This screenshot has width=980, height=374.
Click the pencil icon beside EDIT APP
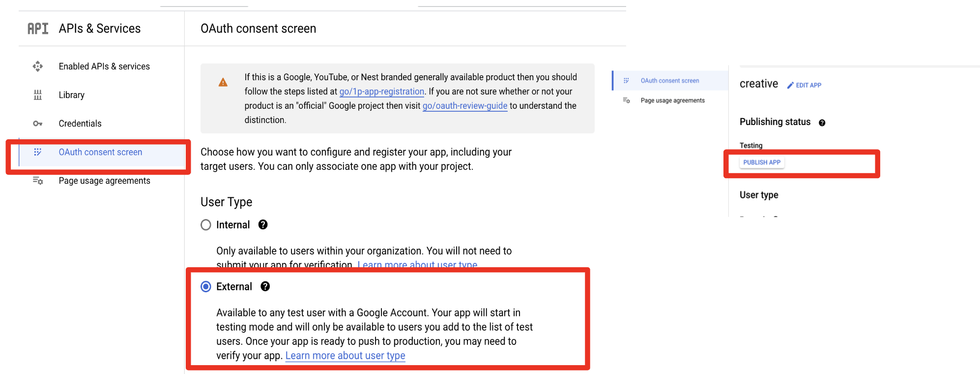(x=790, y=85)
